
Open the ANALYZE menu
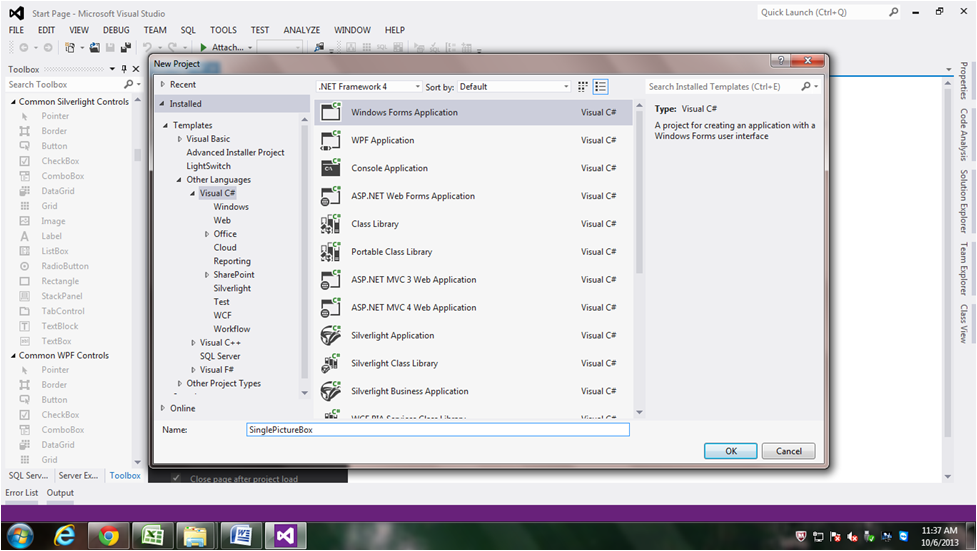coord(302,30)
